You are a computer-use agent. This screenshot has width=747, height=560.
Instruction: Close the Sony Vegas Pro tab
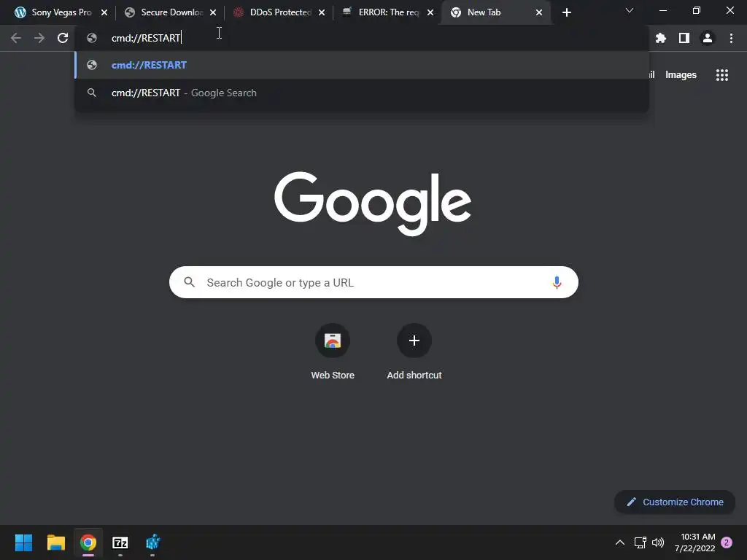coord(104,12)
